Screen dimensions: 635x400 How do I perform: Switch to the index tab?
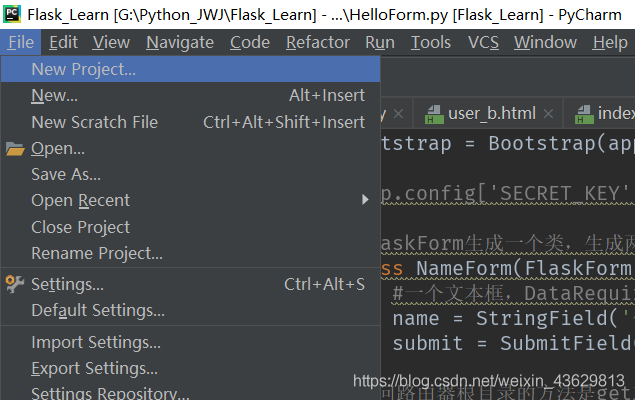click(x=599, y=114)
